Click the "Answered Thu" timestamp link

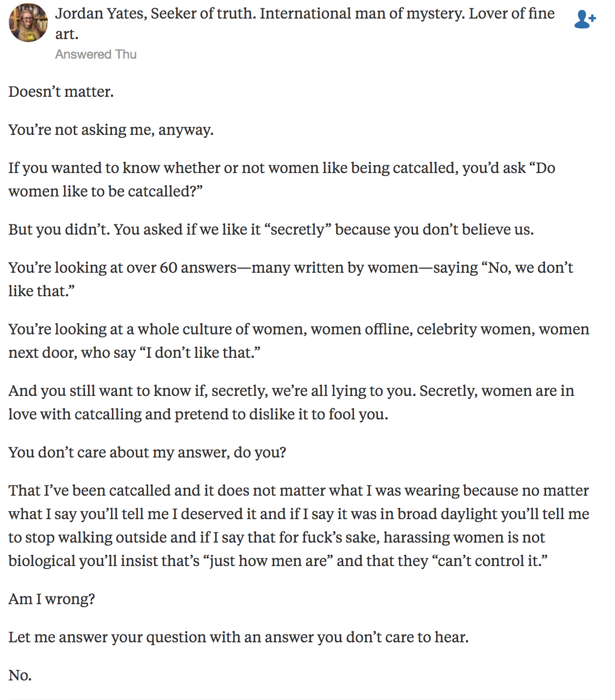pos(96,54)
